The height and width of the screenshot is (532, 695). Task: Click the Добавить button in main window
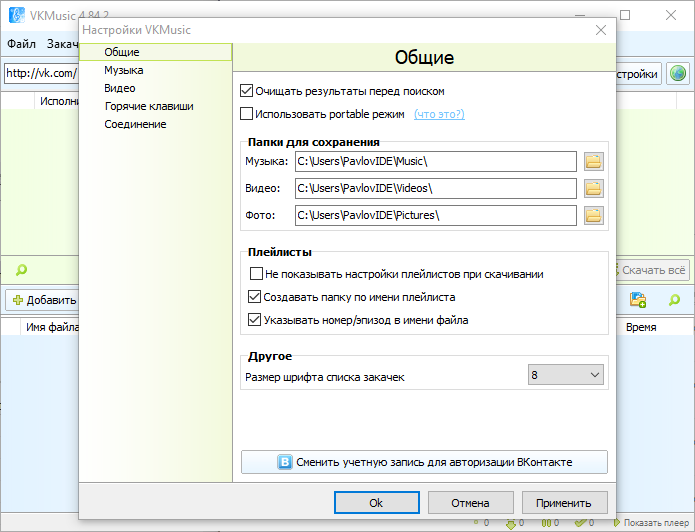coord(43,300)
